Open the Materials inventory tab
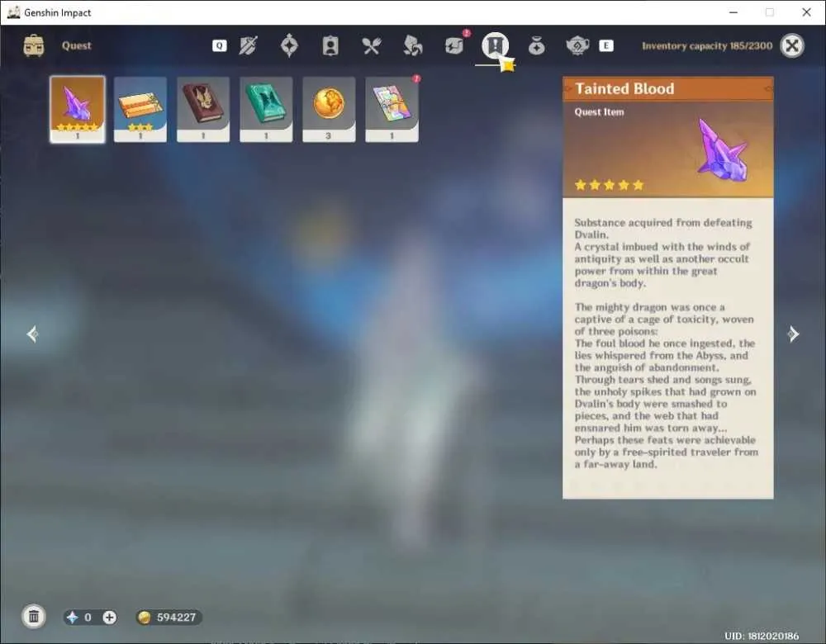The height and width of the screenshot is (644, 826). coord(412,45)
